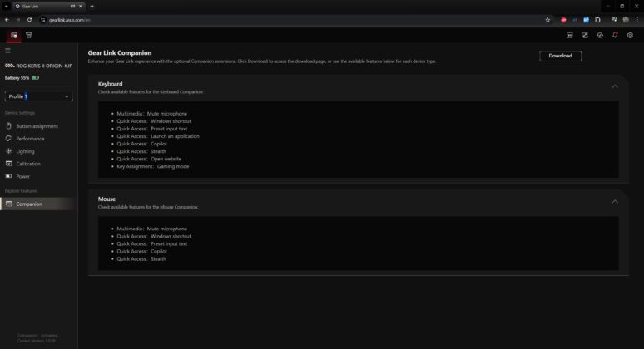Click Keyboard item Multimedia: Mute microphone
644x349 pixels.
coord(151,114)
